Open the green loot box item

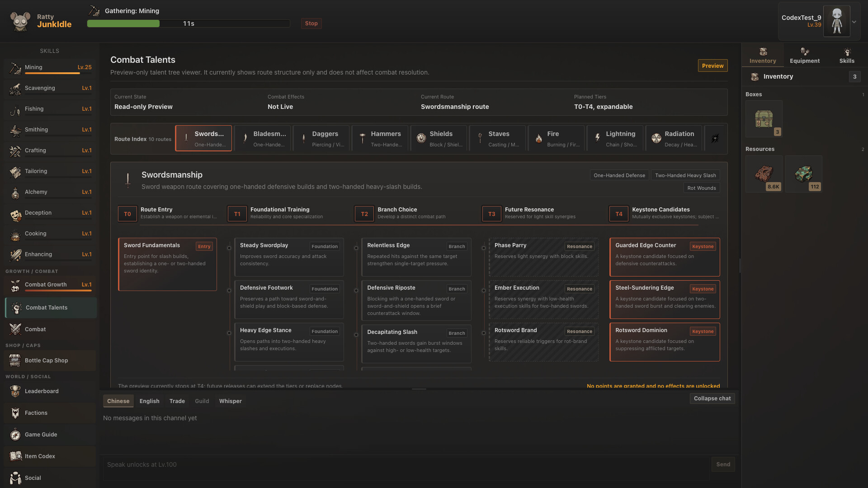click(x=764, y=119)
